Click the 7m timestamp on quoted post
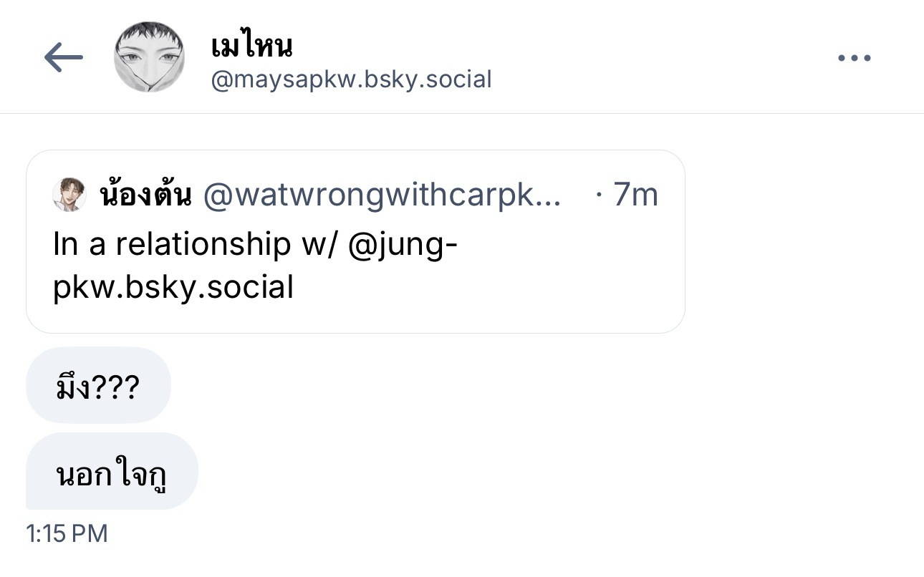 tap(635, 195)
